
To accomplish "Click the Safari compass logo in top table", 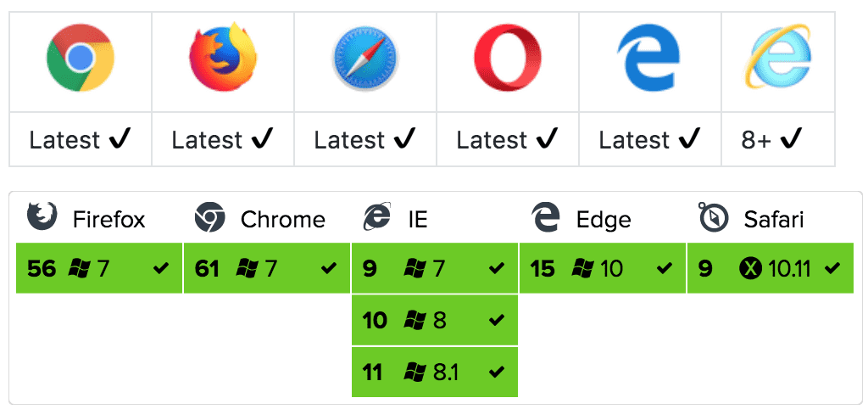I will [x=365, y=57].
